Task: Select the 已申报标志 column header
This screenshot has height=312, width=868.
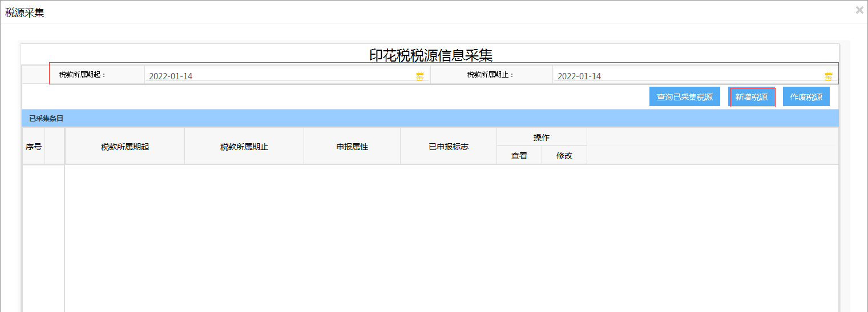Action: (x=449, y=147)
